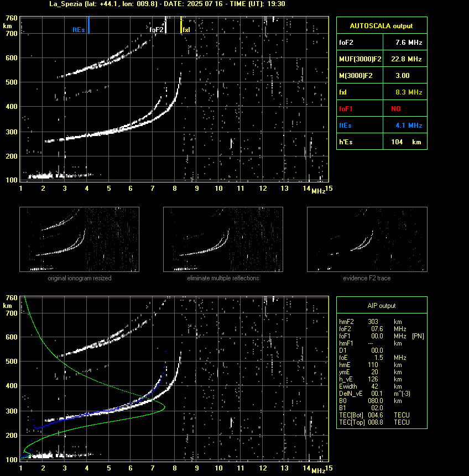Click the AIP output heading

(x=382, y=306)
